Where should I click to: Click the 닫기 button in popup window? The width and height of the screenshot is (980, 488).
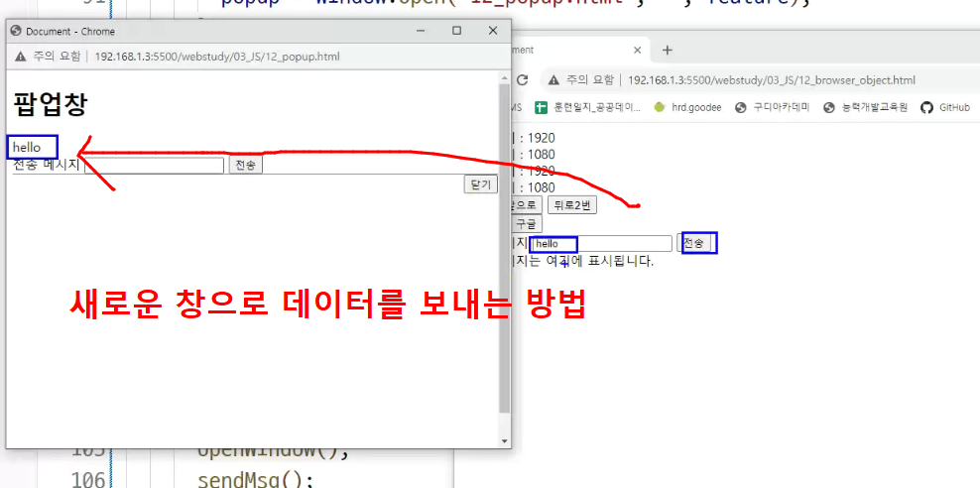click(481, 184)
